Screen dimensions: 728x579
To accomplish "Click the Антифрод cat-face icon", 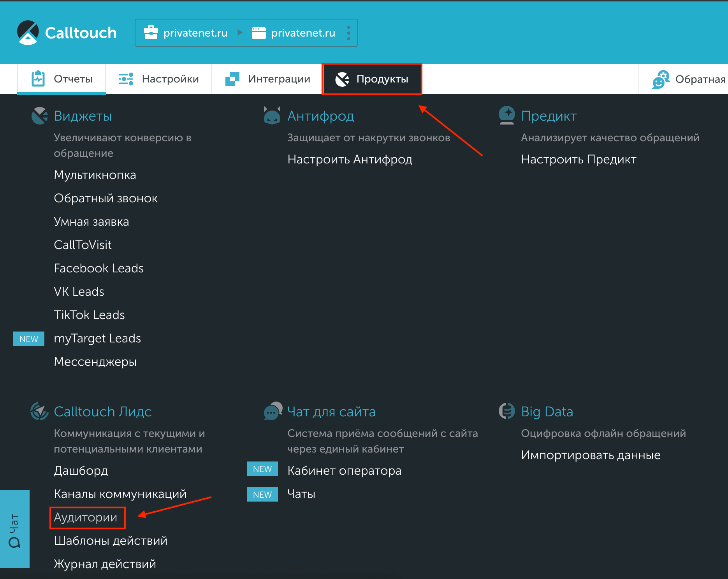I will tap(272, 116).
